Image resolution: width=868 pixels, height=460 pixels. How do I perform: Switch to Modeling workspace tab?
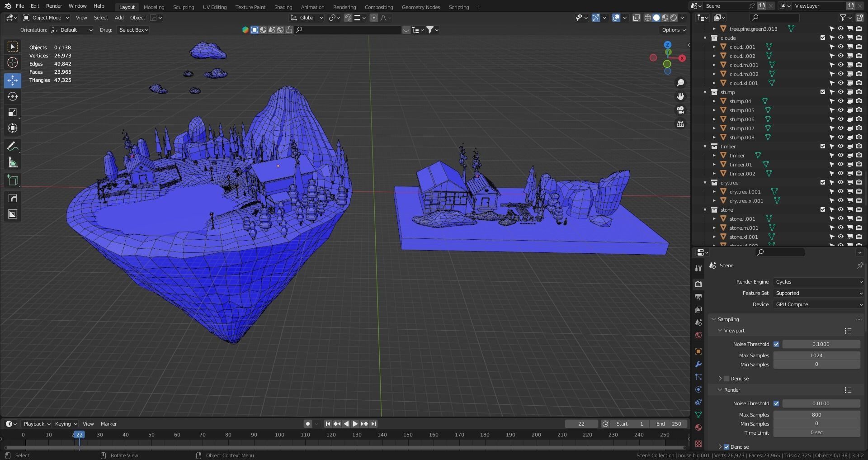click(154, 7)
